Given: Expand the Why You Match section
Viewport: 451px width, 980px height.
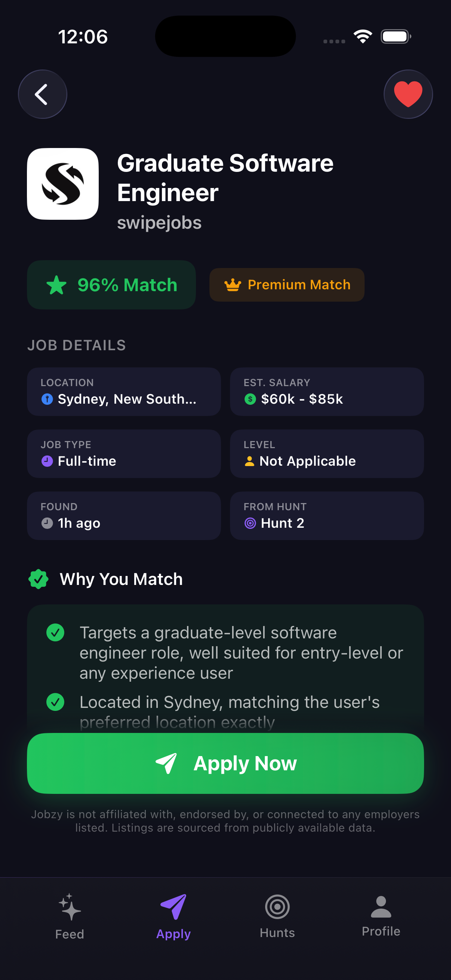Looking at the screenshot, I should point(121,579).
